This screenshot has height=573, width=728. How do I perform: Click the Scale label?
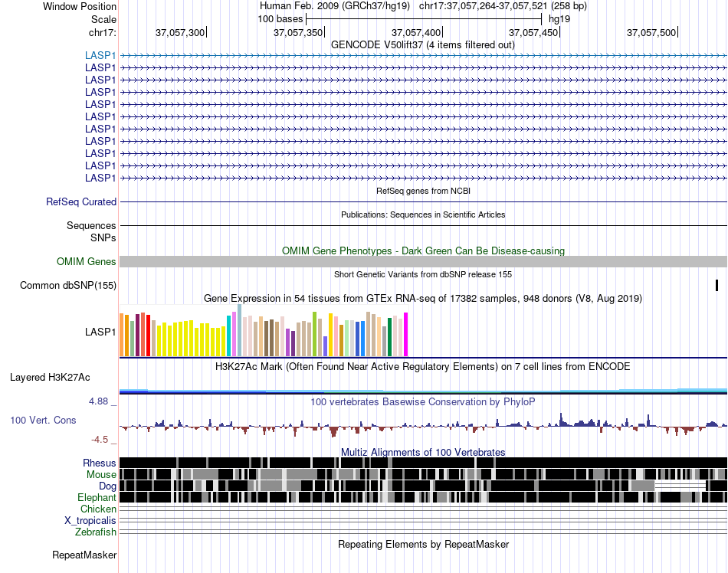tap(103, 19)
